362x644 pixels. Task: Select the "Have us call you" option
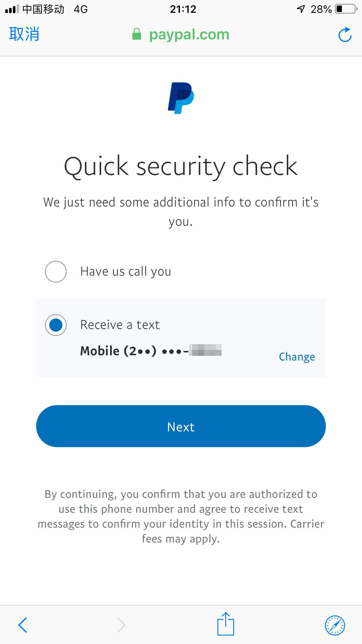click(x=56, y=272)
